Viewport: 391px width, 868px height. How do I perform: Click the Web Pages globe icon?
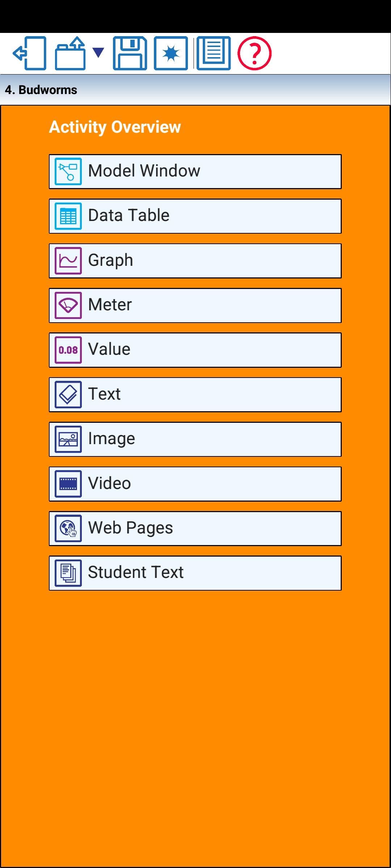click(68, 528)
